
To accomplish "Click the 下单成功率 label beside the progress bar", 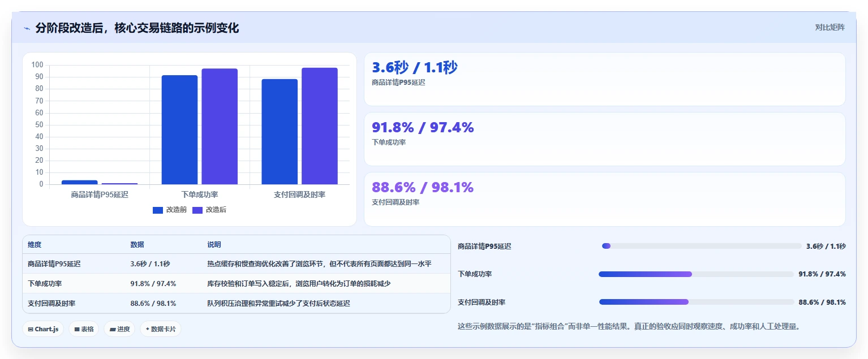I will [475, 274].
